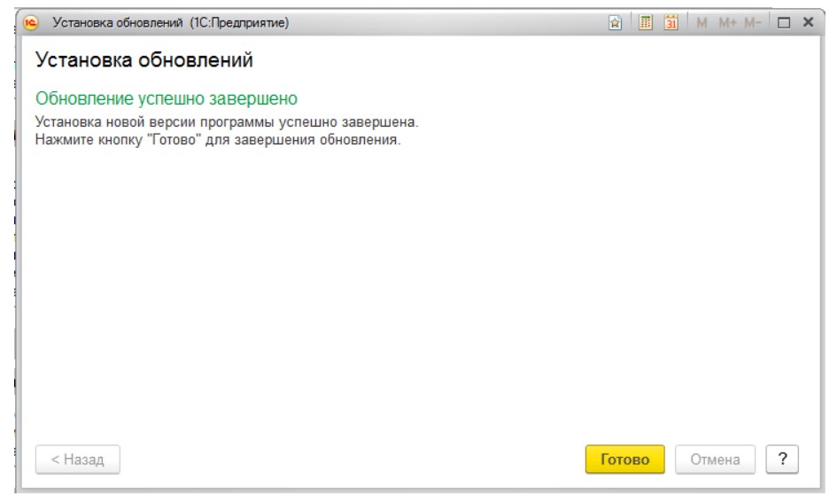Click the heading Установка обновлений
The width and height of the screenshot is (837, 504).
click(144, 60)
